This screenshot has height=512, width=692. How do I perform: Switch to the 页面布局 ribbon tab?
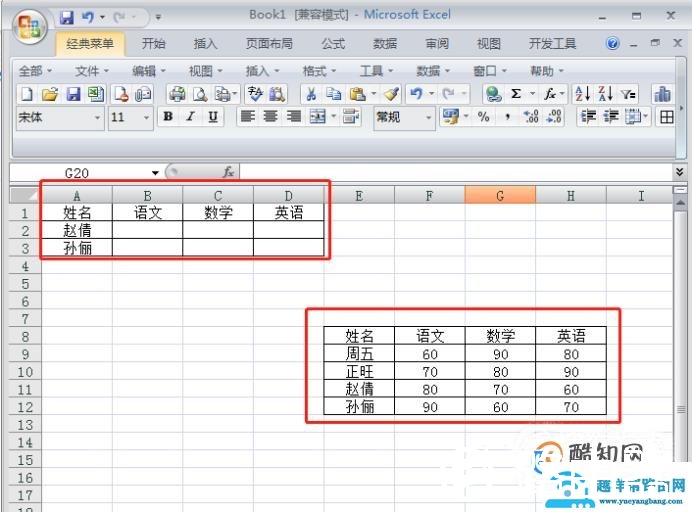[269, 44]
